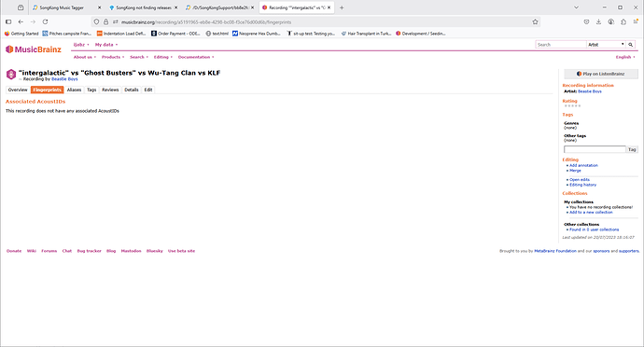644x347 pixels.
Task: Open the list all tabs chevron
Action: tap(576, 7)
